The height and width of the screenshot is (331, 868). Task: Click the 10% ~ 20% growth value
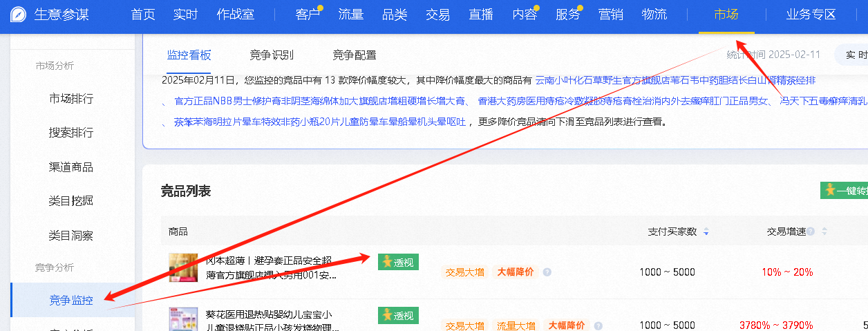787,272
